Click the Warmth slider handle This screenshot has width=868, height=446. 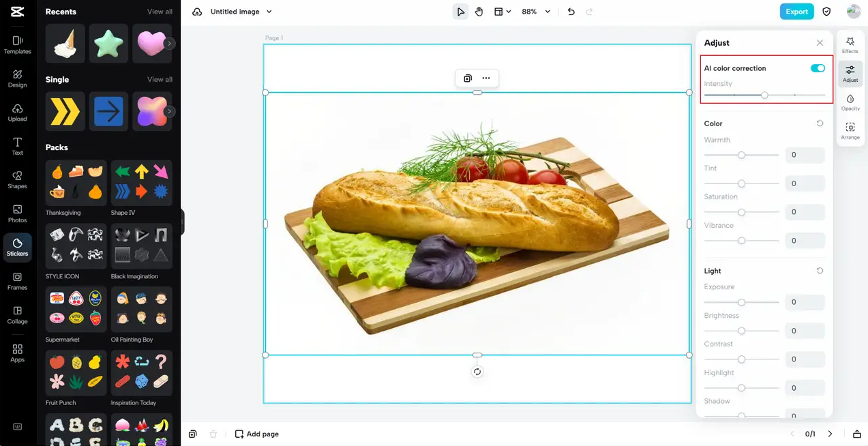(741, 155)
